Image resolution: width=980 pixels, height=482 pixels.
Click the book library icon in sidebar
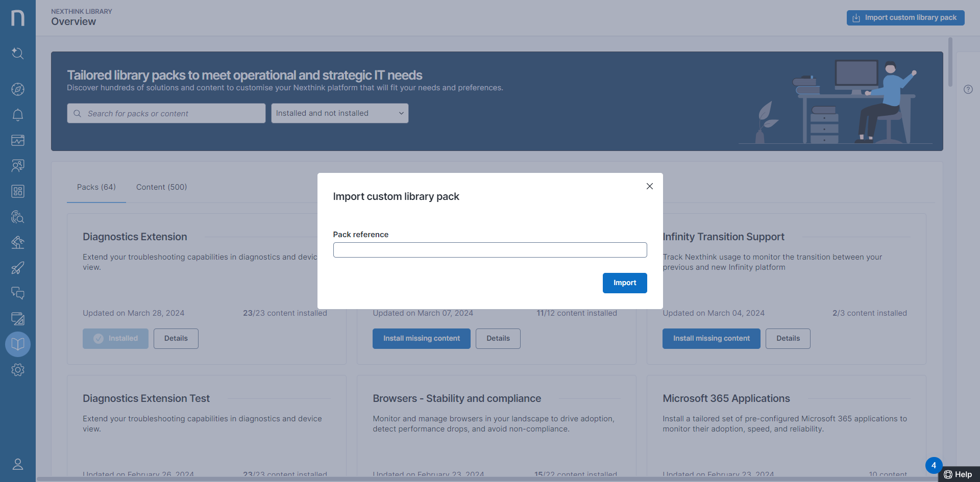coord(18,344)
